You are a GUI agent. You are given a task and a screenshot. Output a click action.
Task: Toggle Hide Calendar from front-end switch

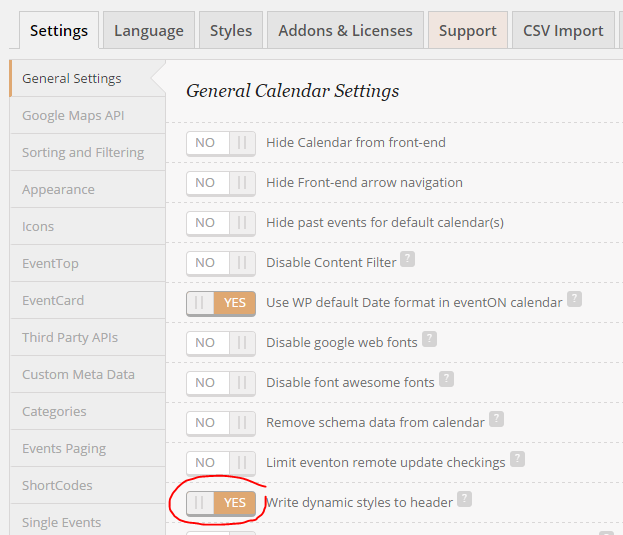point(221,143)
